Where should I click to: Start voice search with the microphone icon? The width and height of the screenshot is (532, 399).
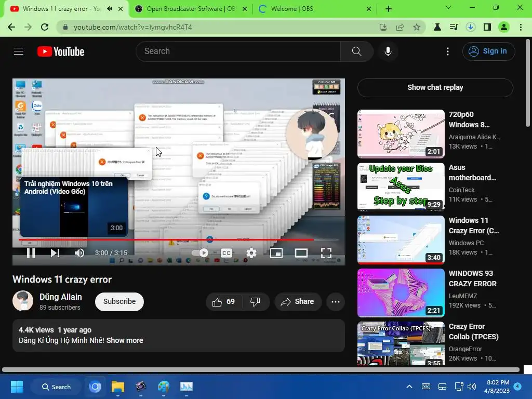click(388, 51)
